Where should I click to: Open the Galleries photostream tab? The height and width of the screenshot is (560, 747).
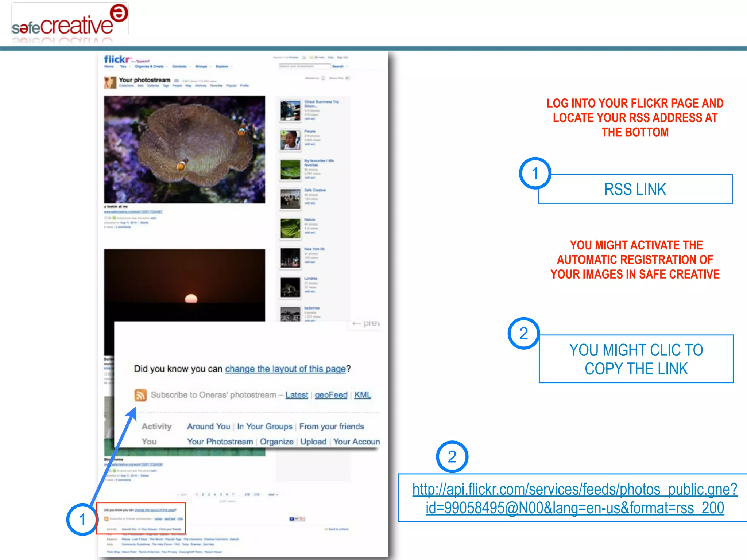[x=153, y=86]
